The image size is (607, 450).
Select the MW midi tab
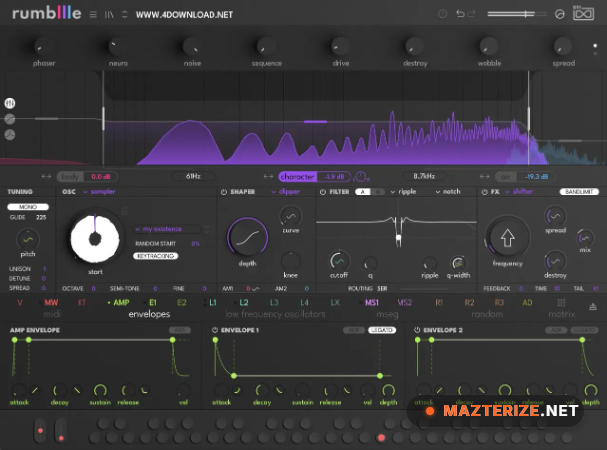[x=51, y=302]
